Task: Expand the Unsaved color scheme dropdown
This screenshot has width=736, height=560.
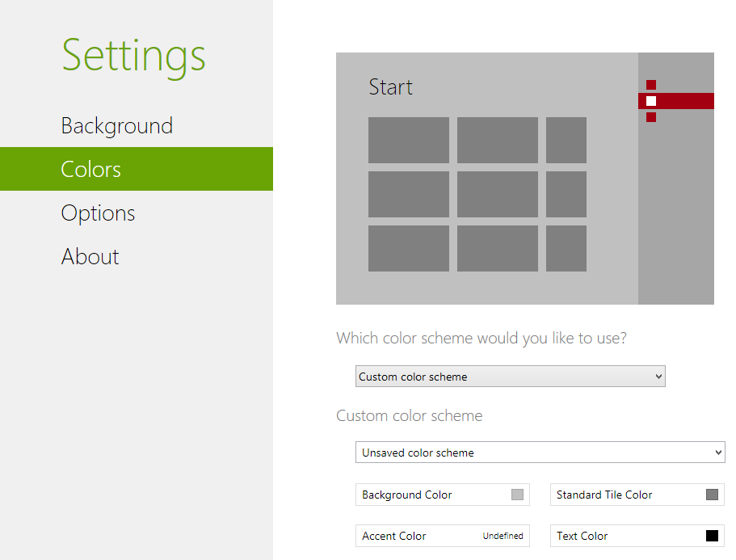Action: click(540, 452)
